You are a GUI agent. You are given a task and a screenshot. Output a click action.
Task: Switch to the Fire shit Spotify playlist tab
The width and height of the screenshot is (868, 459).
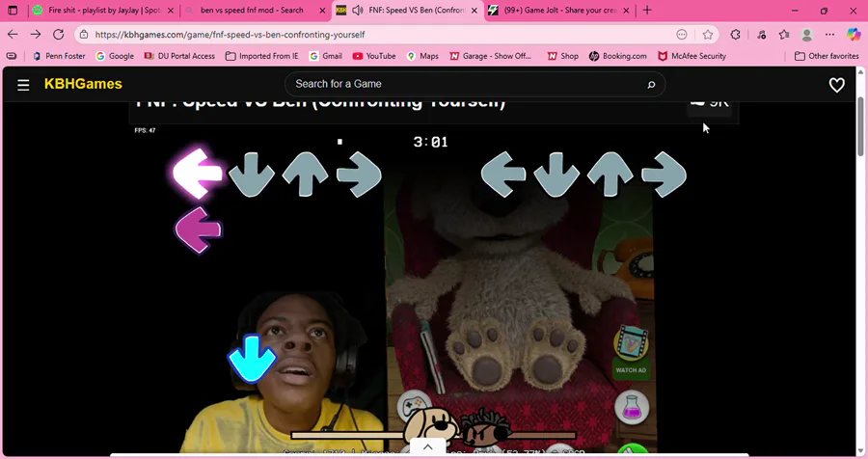103,10
